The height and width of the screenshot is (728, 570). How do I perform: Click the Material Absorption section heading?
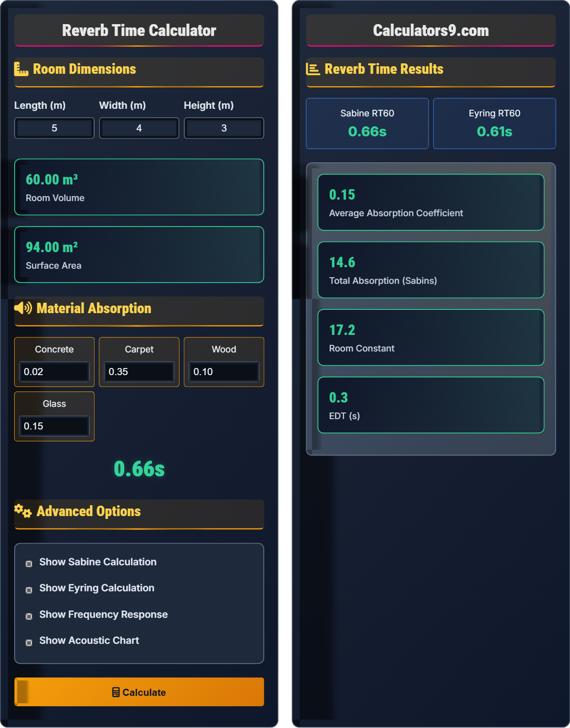tap(94, 308)
